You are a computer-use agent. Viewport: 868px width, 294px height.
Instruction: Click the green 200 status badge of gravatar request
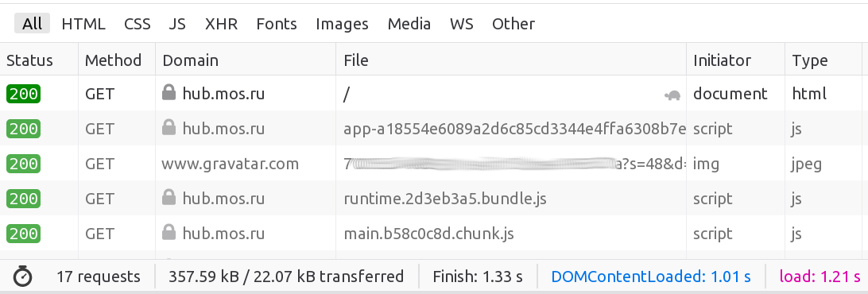23,164
